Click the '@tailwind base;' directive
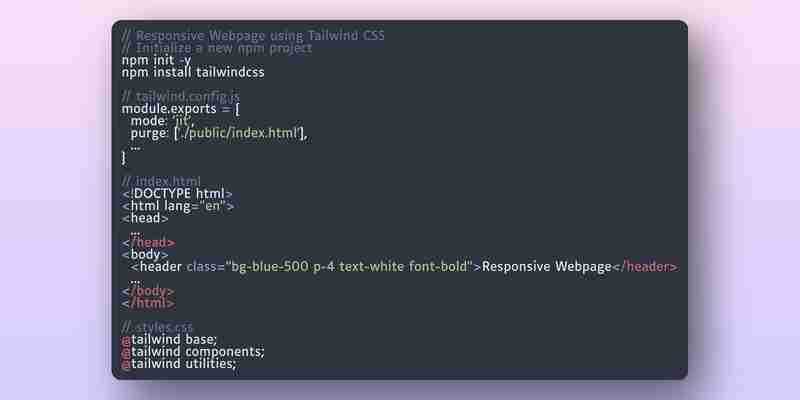The height and width of the screenshot is (400, 800). tap(169, 340)
